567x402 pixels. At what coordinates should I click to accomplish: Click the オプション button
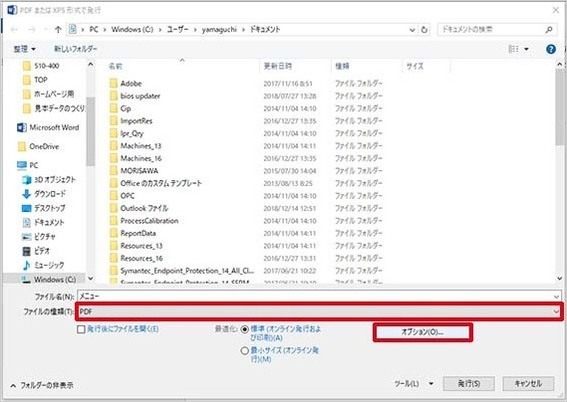click(423, 332)
